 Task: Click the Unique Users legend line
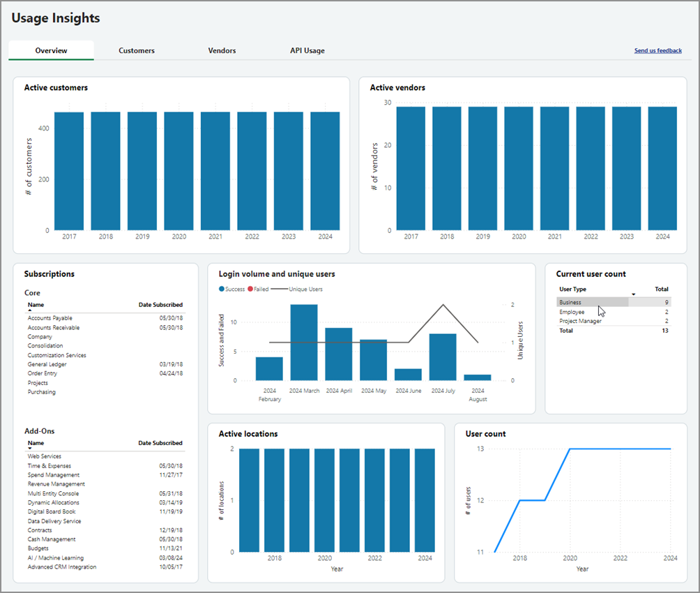pos(279,289)
